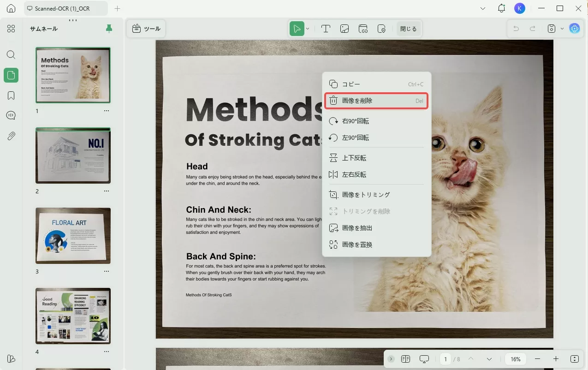Choose 画像を削除 from the context menu
Viewport: 588px width, 370px height.
point(376,101)
